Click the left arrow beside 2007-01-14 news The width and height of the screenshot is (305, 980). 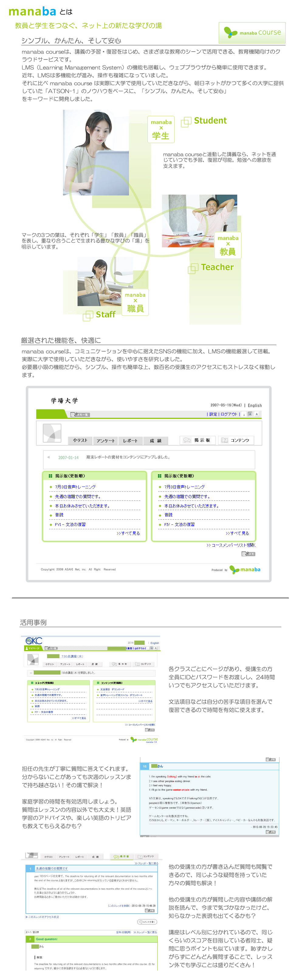point(48,457)
